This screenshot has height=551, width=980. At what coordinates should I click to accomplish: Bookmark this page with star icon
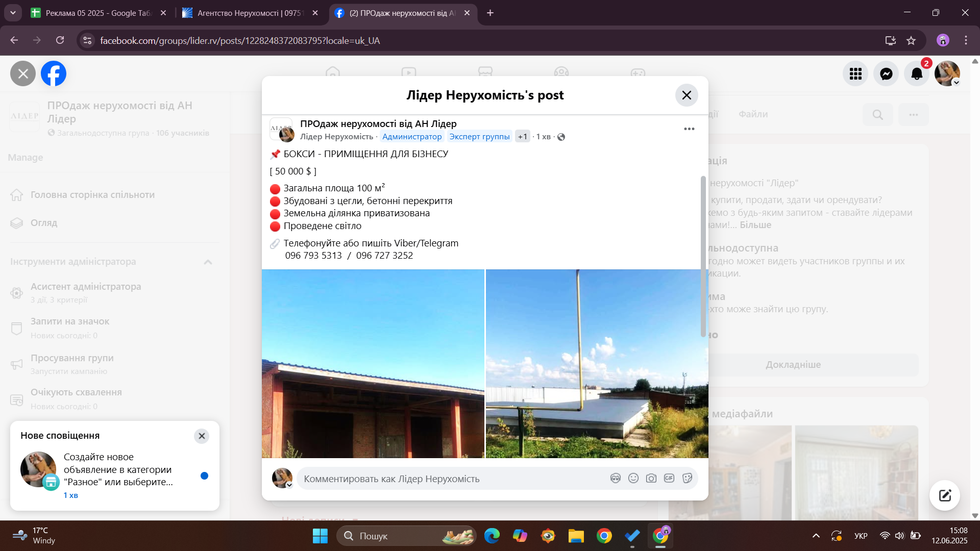(x=911, y=40)
